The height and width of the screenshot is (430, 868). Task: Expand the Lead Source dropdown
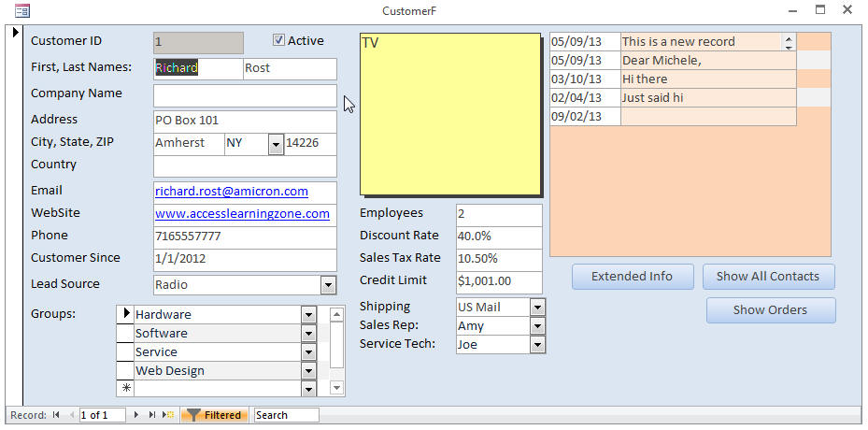[328, 285]
